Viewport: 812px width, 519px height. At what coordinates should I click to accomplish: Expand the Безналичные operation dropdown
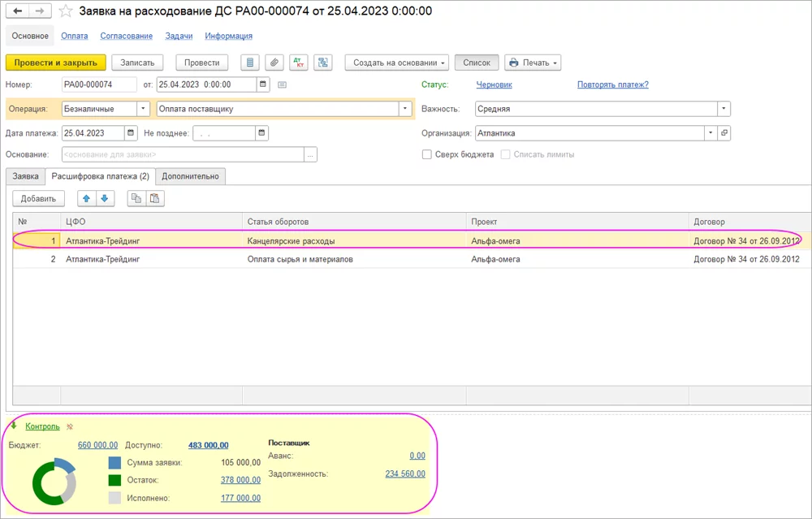coord(143,109)
